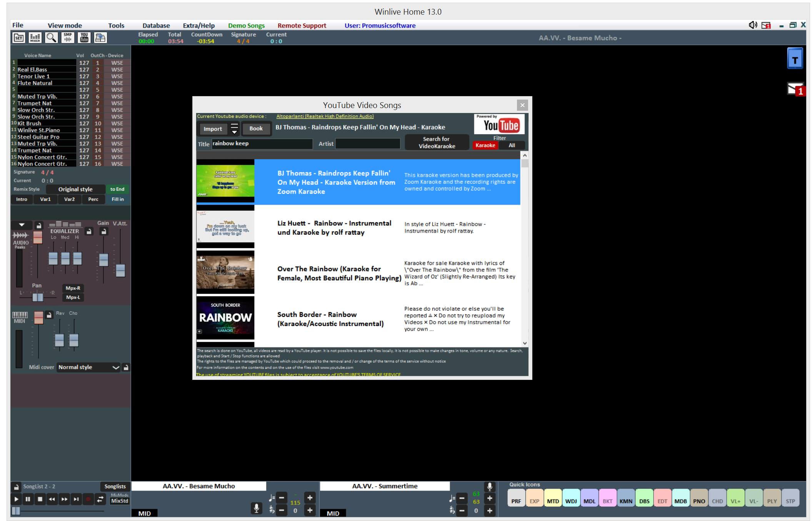Screen dimensions: 812x521
Task: Click the Search for VideoKaraoke button
Action: click(437, 143)
